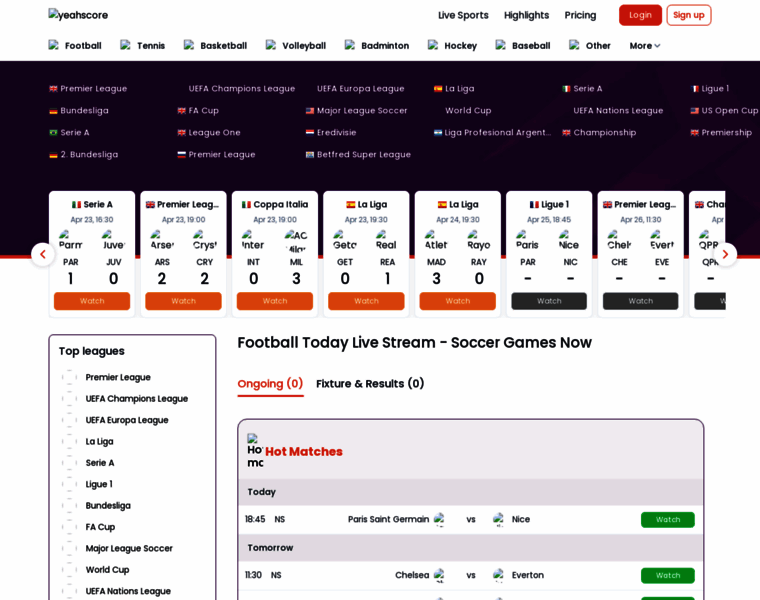Open the Pricing page
The image size is (760, 600).
(580, 15)
